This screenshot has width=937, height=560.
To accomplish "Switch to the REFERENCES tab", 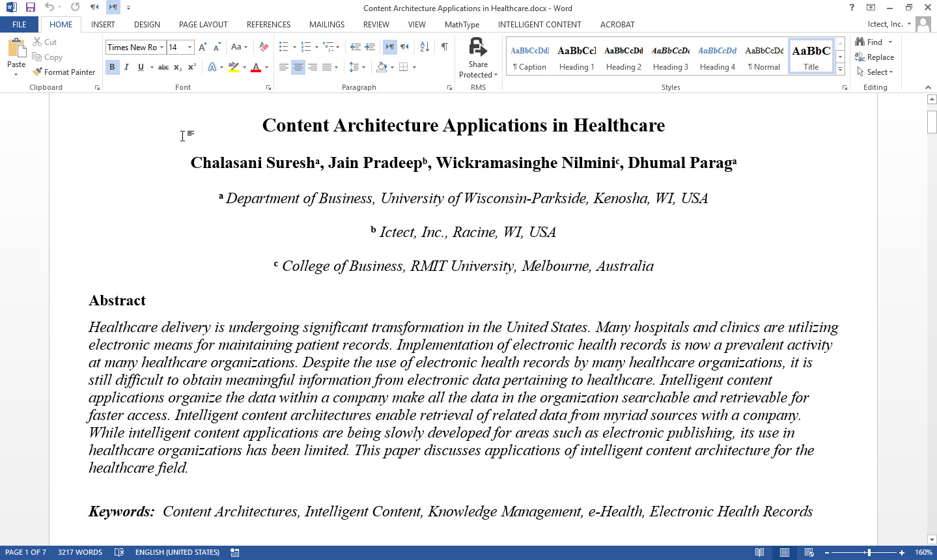I will coord(268,25).
